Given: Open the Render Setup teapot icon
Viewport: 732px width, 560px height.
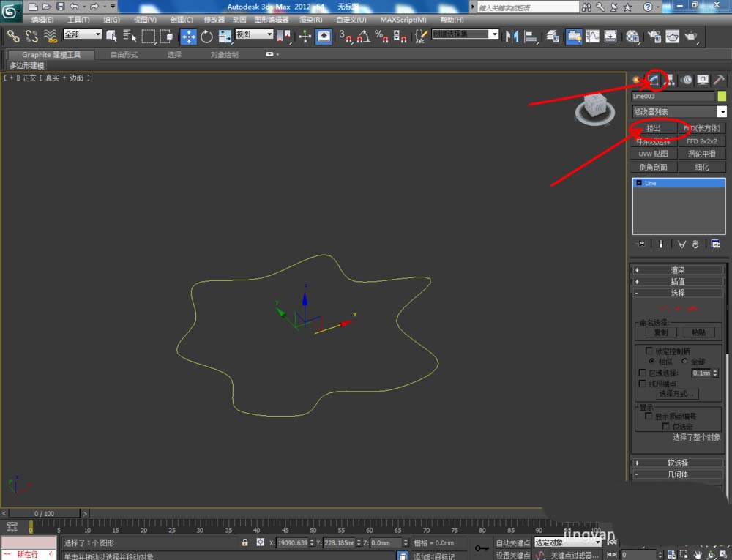Looking at the screenshot, I should click(654, 37).
